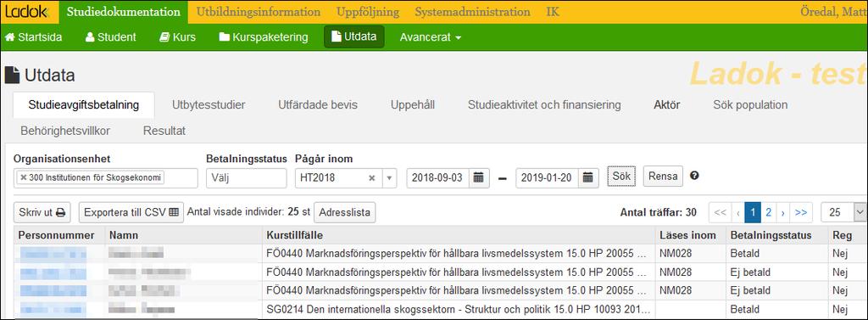Viewport: 868px width, 320px height.
Task: Switch to Uppföljning top tab
Action: click(x=368, y=12)
